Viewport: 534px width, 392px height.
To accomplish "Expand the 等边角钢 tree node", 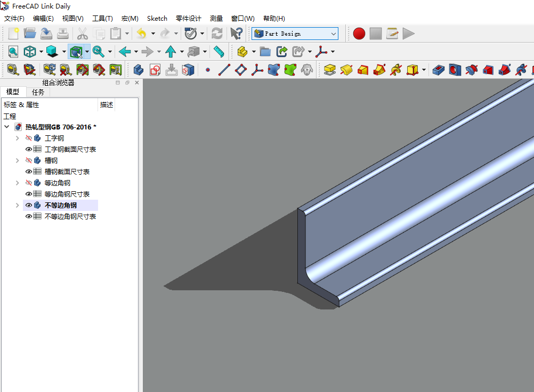I will click(x=17, y=183).
